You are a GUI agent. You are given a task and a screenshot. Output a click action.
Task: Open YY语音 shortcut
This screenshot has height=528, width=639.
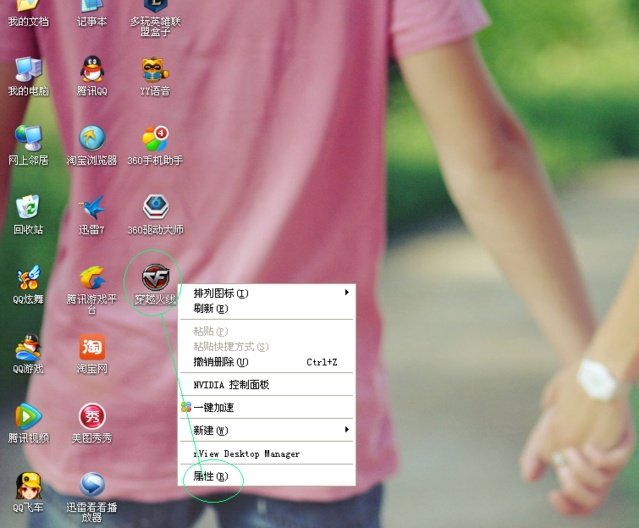point(155,76)
